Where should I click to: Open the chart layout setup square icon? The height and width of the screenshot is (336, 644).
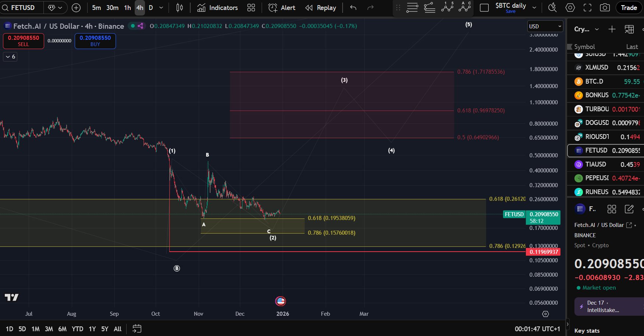484,8
